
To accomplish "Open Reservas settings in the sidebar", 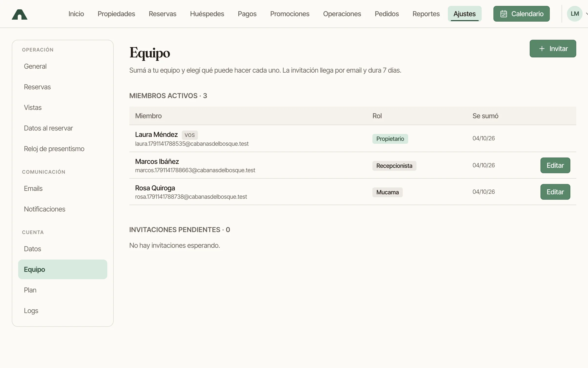I will [63, 87].
